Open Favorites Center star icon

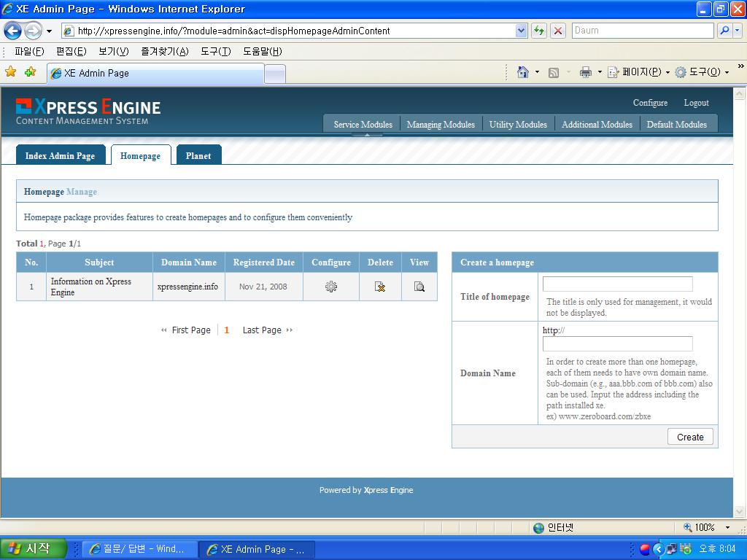10,72
